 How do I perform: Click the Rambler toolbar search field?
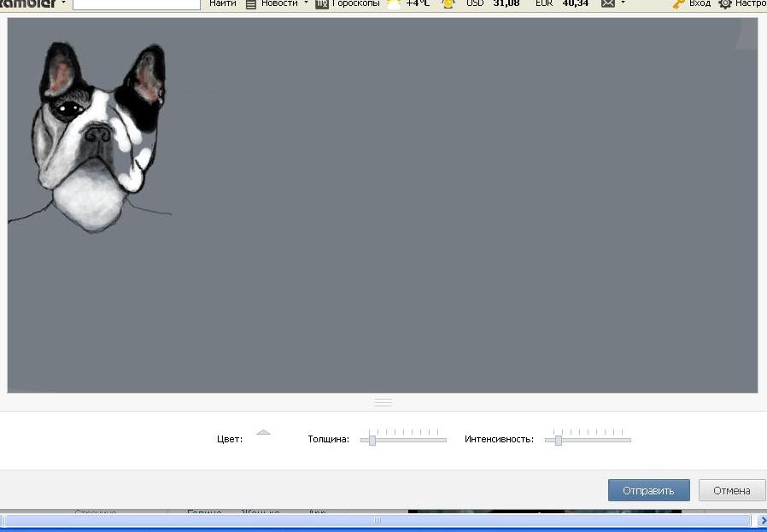137,4
